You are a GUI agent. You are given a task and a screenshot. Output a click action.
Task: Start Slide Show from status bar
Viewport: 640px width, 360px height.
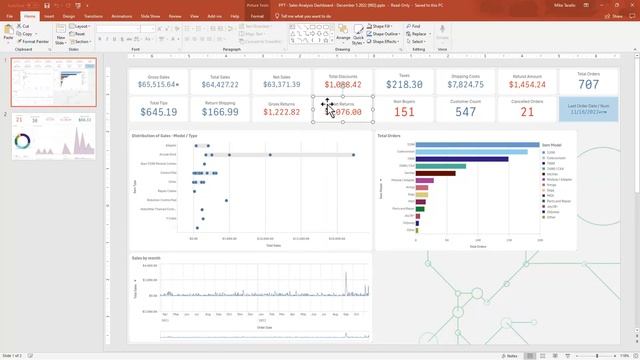point(567,356)
